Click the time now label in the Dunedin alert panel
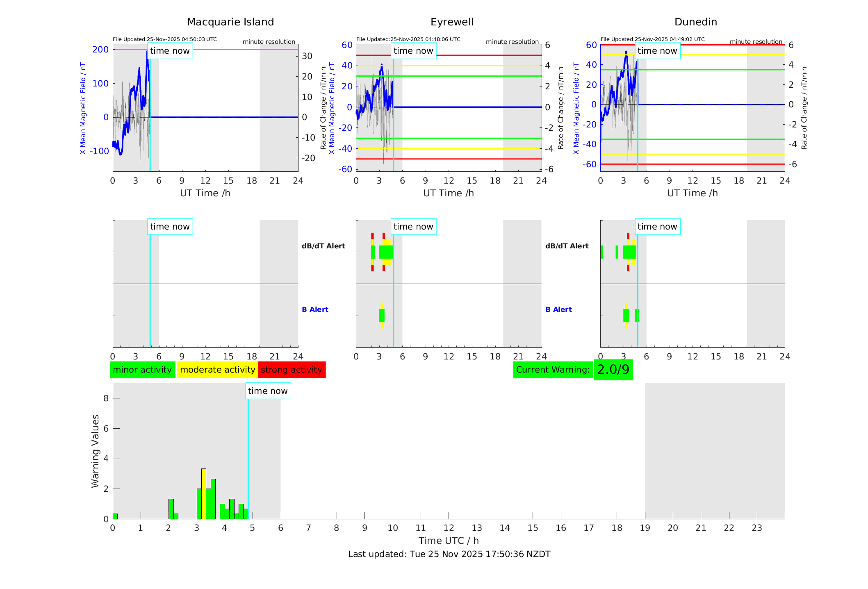This screenshot has height=589, width=868. (657, 227)
